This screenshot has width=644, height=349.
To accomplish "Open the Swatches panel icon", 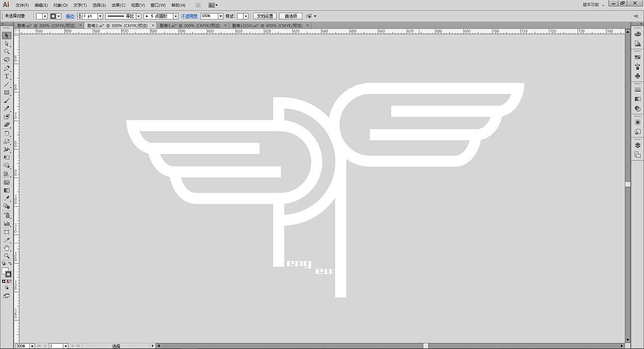I will click(x=637, y=57).
